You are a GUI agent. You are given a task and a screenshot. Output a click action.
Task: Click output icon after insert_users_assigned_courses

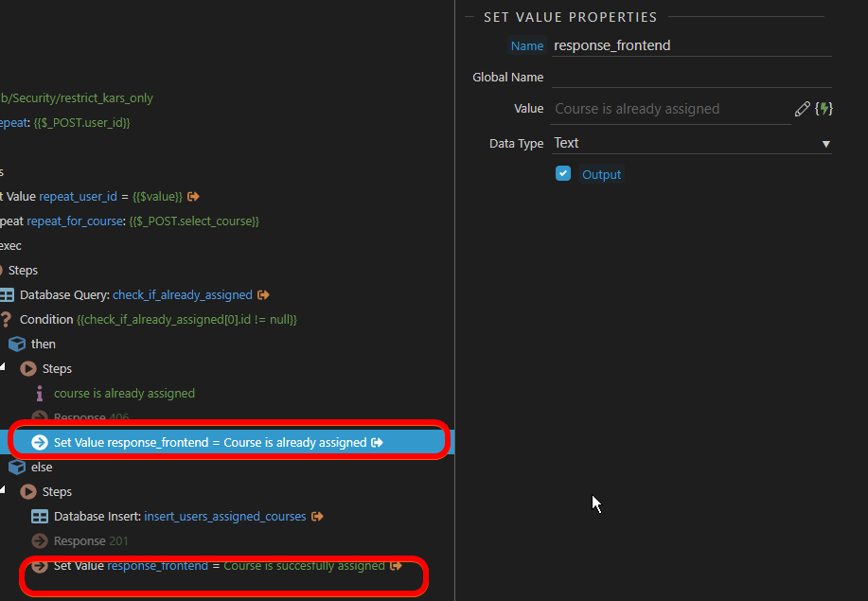(x=317, y=517)
